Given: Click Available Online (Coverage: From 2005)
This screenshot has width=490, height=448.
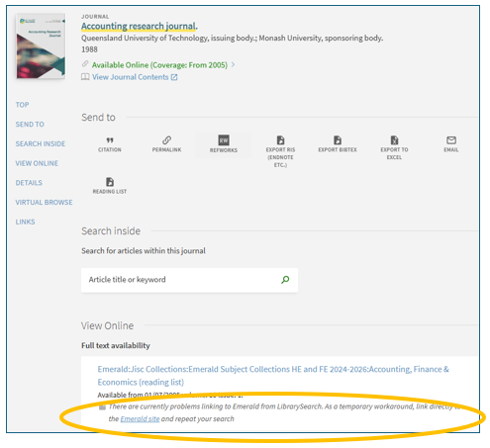Looking at the screenshot, I should point(159,65).
